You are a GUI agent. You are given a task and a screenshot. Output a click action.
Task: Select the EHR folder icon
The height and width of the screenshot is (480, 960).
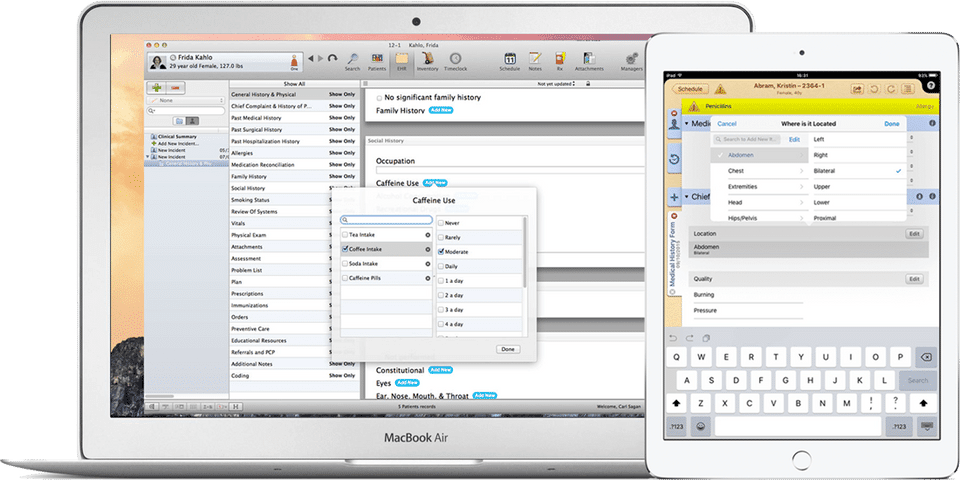coord(402,59)
